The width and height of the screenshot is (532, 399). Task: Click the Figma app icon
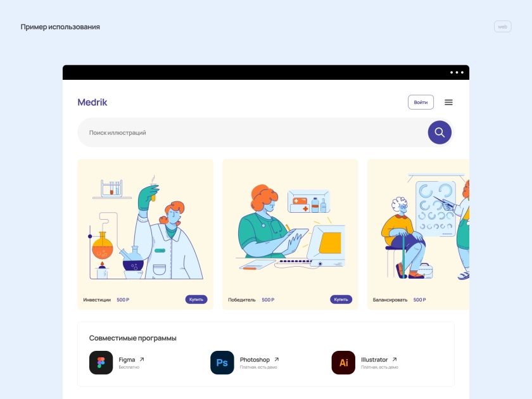(x=101, y=362)
